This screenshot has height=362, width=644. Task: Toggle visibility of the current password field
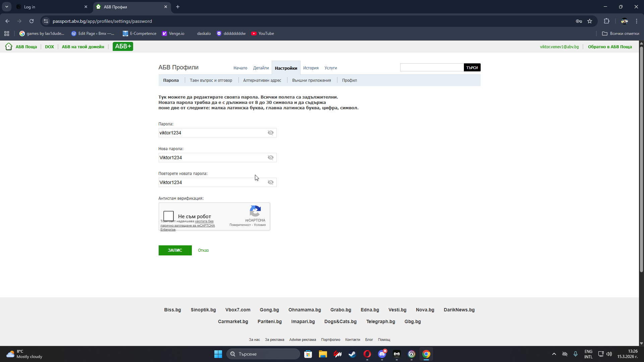point(271,133)
